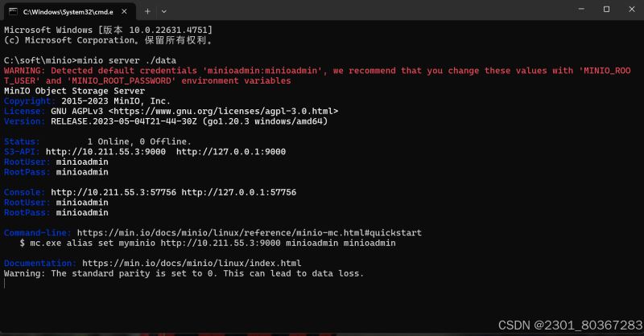
Task: Click the mc.exe alias set command line
Action: [x=208, y=244]
